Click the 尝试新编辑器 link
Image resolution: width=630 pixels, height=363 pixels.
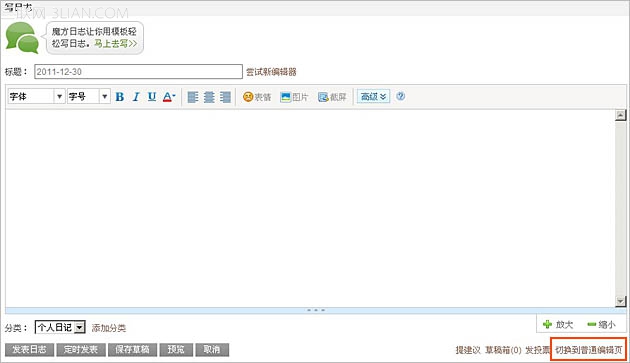[271, 72]
